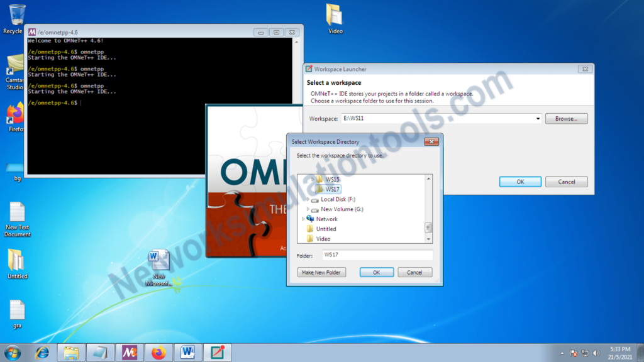
Task: Edit the Folder name input field
Action: point(377,255)
